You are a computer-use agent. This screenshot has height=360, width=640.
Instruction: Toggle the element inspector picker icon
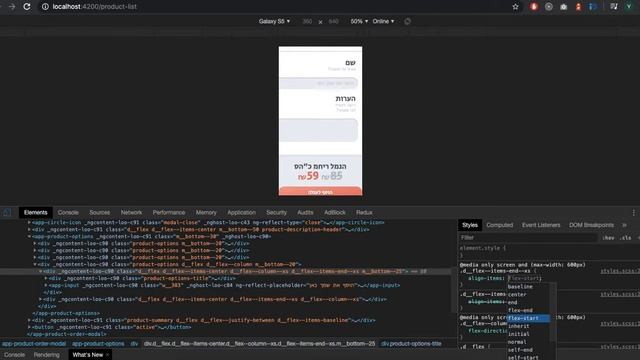7,212
